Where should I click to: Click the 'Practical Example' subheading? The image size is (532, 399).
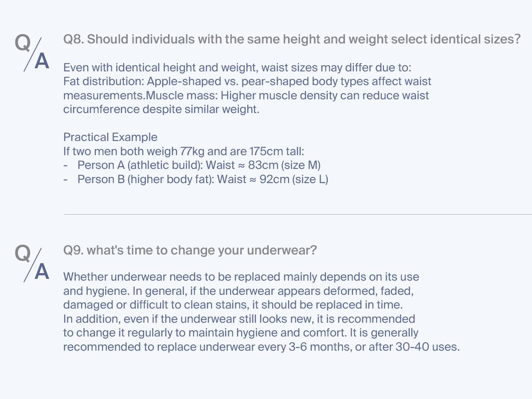[x=110, y=137]
